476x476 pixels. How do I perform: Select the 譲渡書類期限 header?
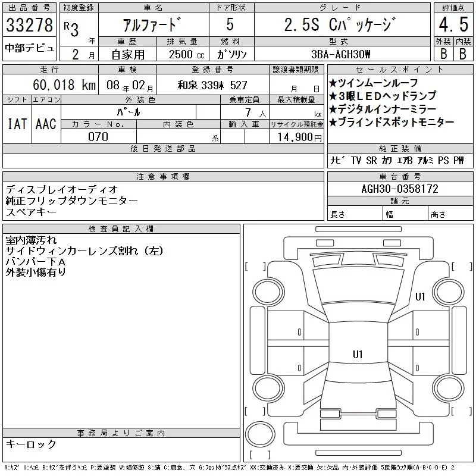pos(296,70)
